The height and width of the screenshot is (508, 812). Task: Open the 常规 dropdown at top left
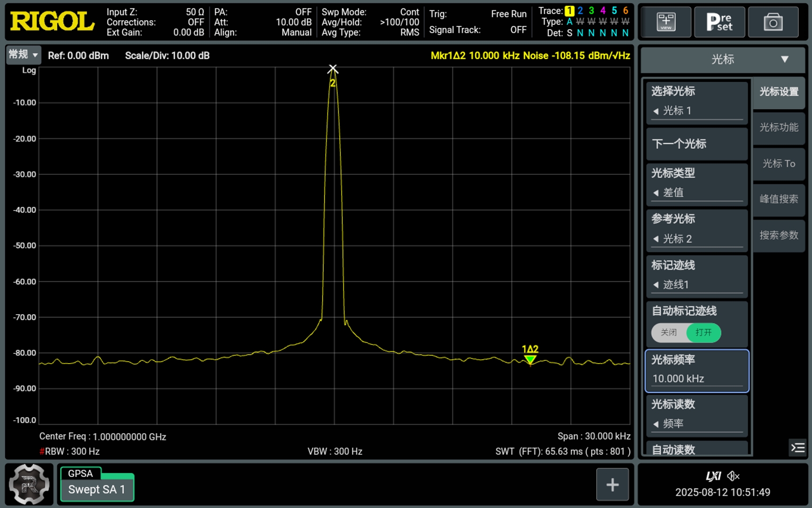[23, 55]
